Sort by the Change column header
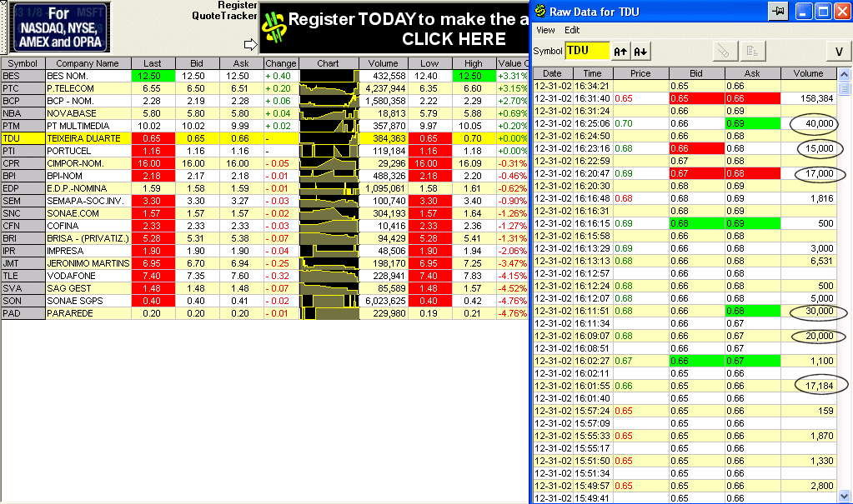The width and height of the screenshot is (853, 504). click(x=281, y=63)
